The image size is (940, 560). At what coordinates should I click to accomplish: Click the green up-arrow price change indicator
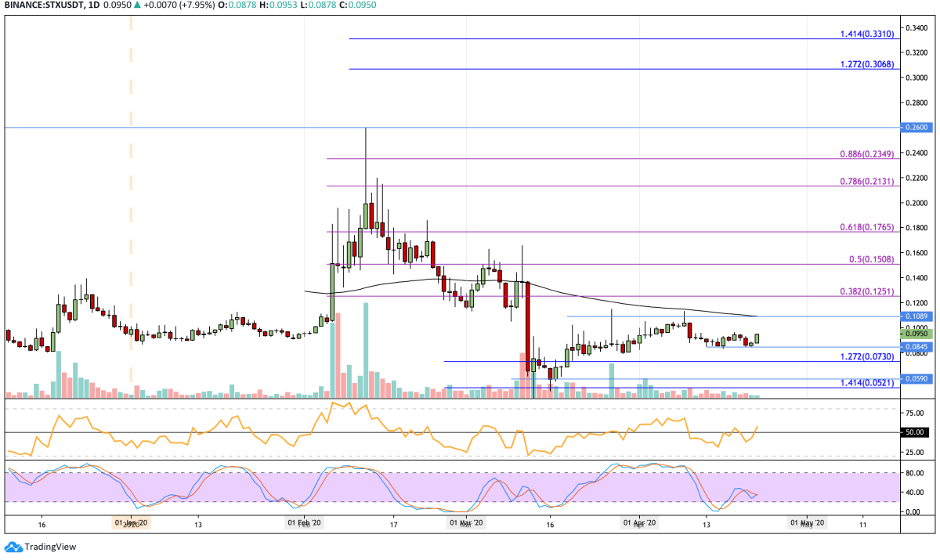coord(136,6)
